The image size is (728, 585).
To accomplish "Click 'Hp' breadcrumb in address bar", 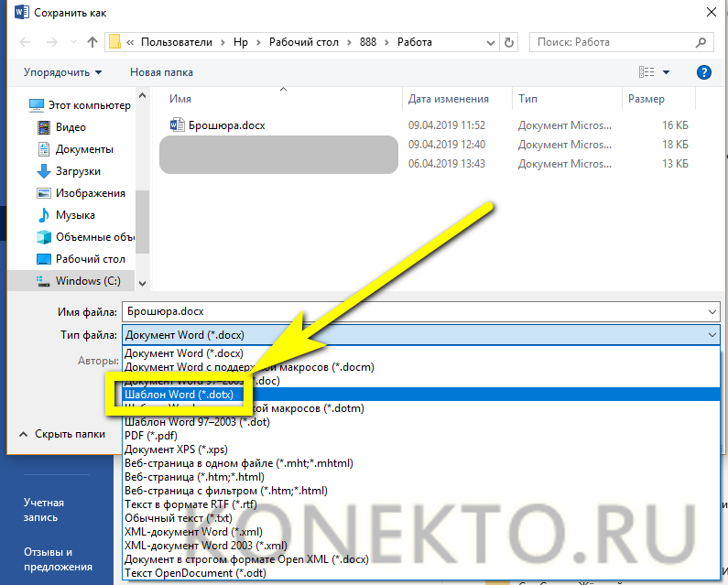I will click(x=241, y=42).
